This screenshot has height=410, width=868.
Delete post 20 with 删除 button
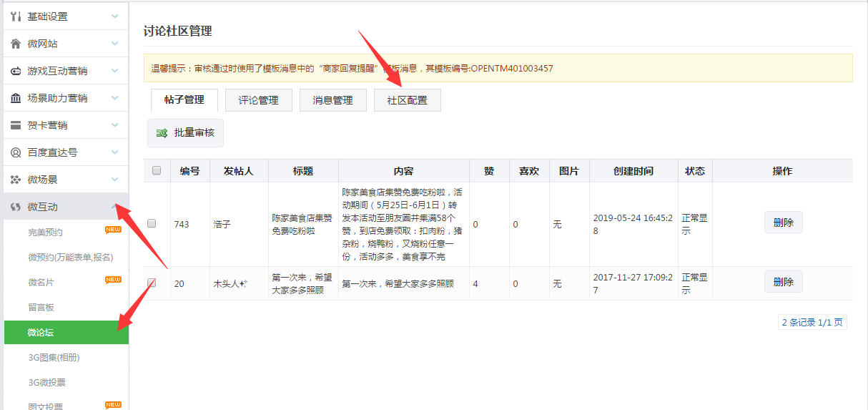[784, 282]
